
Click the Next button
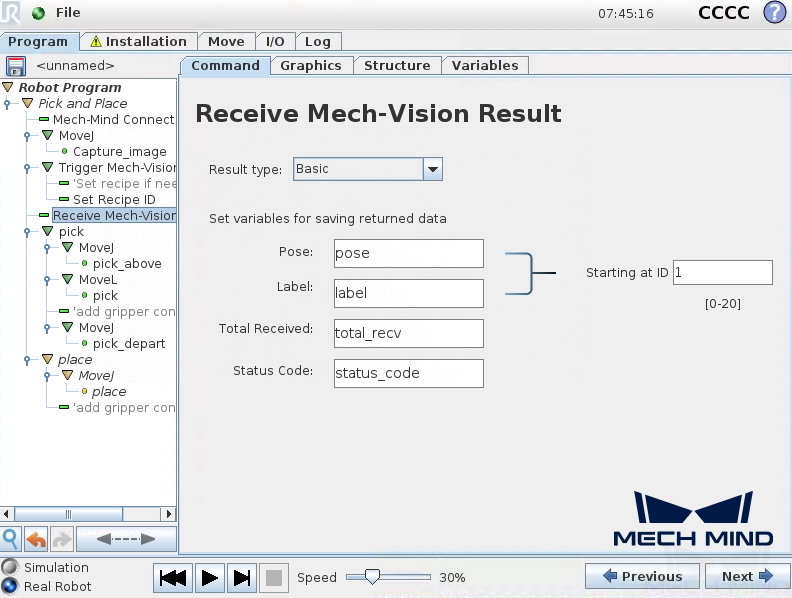747,576
